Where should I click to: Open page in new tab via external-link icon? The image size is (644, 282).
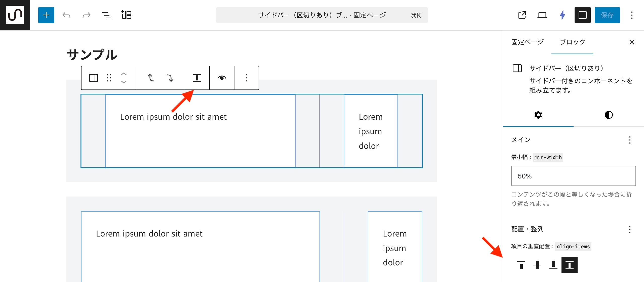pos(522,15)
